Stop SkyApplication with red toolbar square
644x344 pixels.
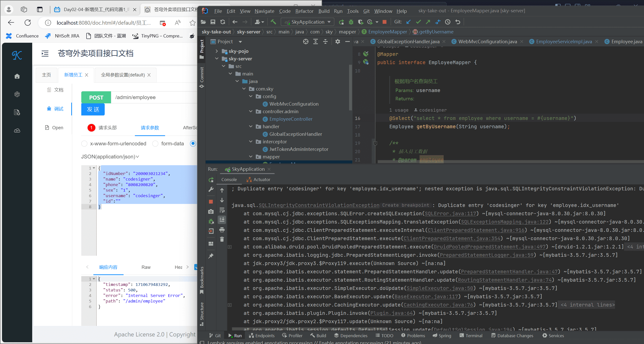click(x=384, y=22)
